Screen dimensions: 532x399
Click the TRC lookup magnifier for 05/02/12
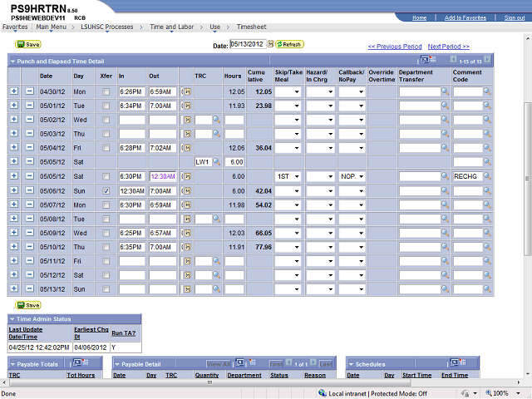(x=216, y=120)
